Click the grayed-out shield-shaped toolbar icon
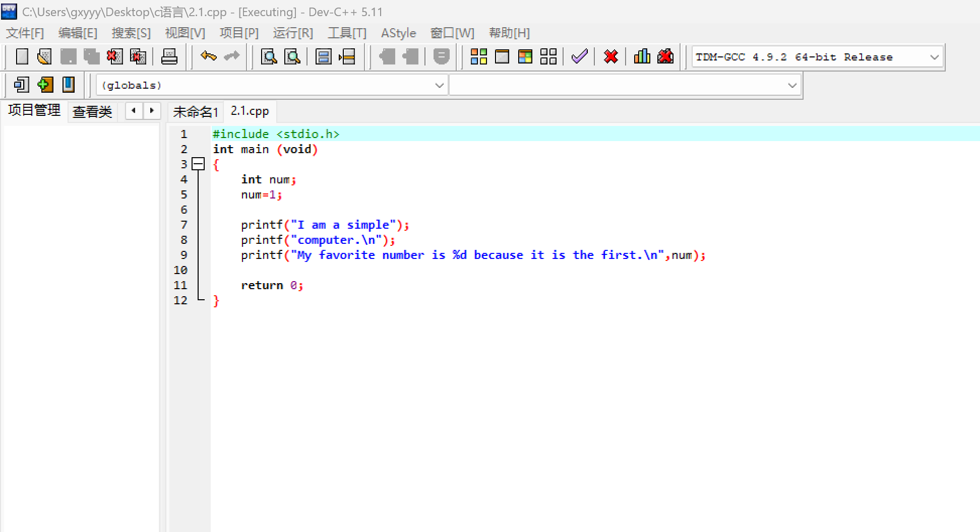The height and width of the screenshot is (532, 980). point(441,56)
